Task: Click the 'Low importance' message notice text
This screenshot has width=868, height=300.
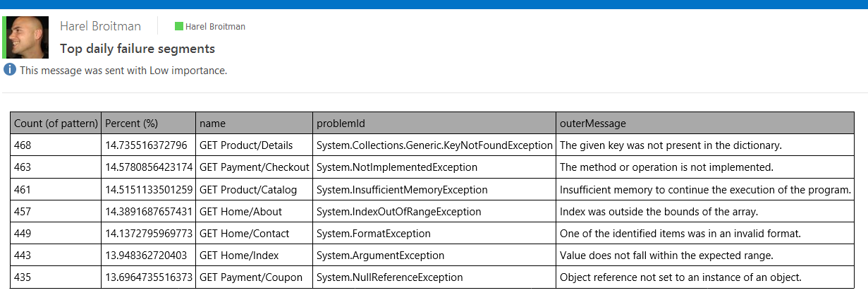Action: [x=123, y=70]
